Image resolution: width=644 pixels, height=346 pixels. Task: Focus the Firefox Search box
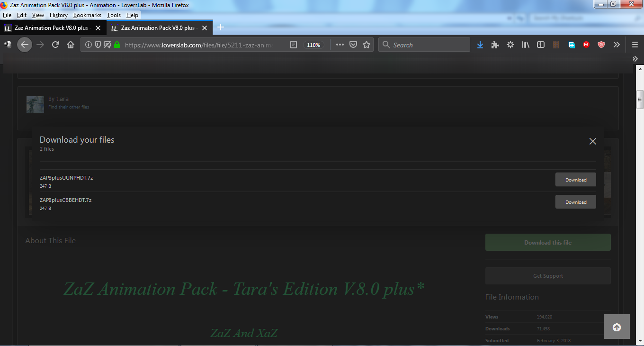click(x=424, y=45)
